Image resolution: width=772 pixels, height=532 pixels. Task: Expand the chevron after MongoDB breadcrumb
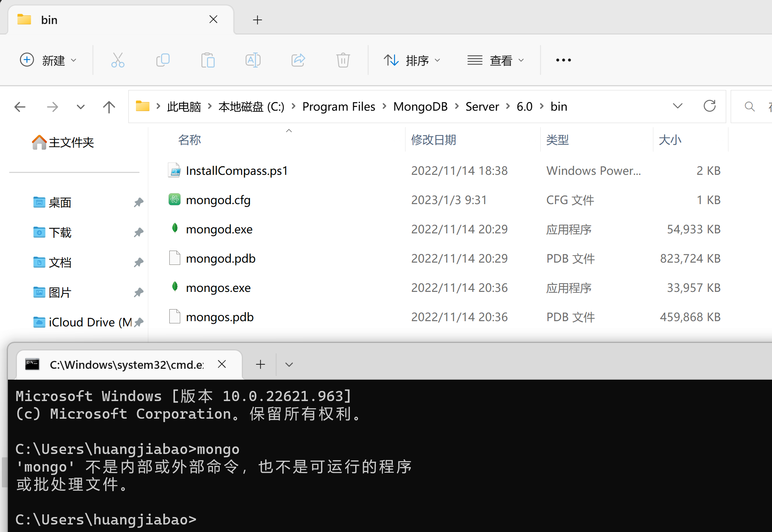coord(457,107)
